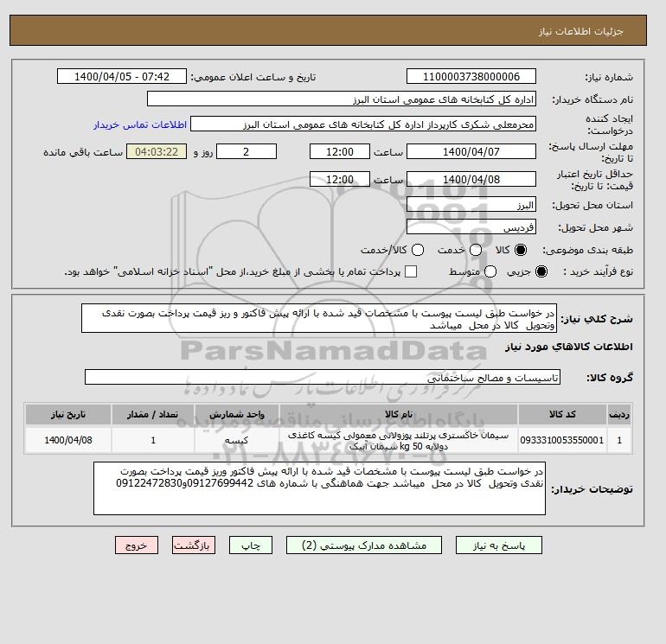
Task: Click the پاسخ به نیاز button
Action: (499, 545)
